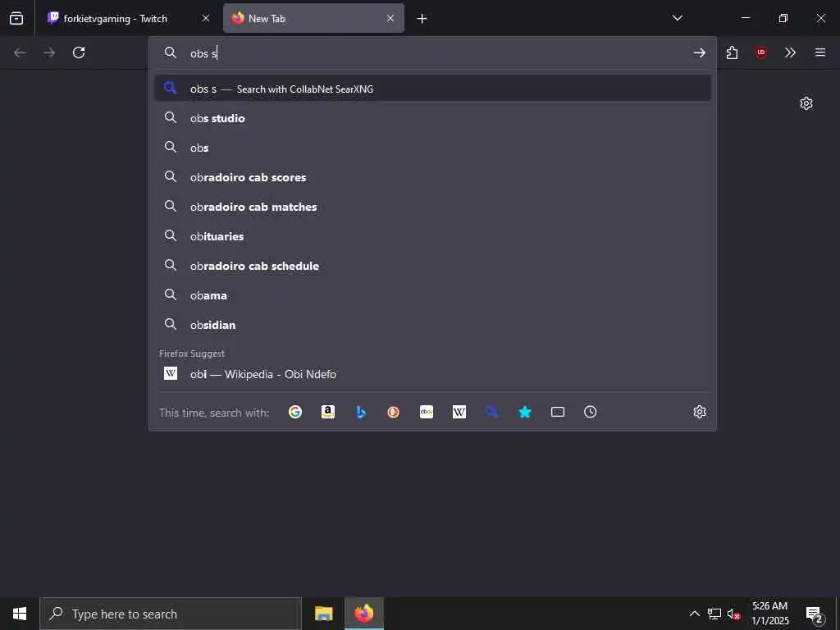Open File Explorer from taskbar
This screenshot has height=630, width=840.
click(323, 614)
